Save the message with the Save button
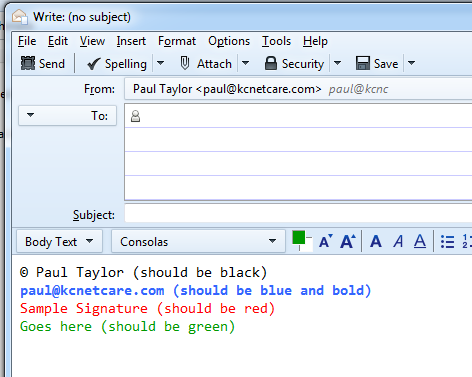Viewport: 472px width, 377px height. [x=377, y=63]
